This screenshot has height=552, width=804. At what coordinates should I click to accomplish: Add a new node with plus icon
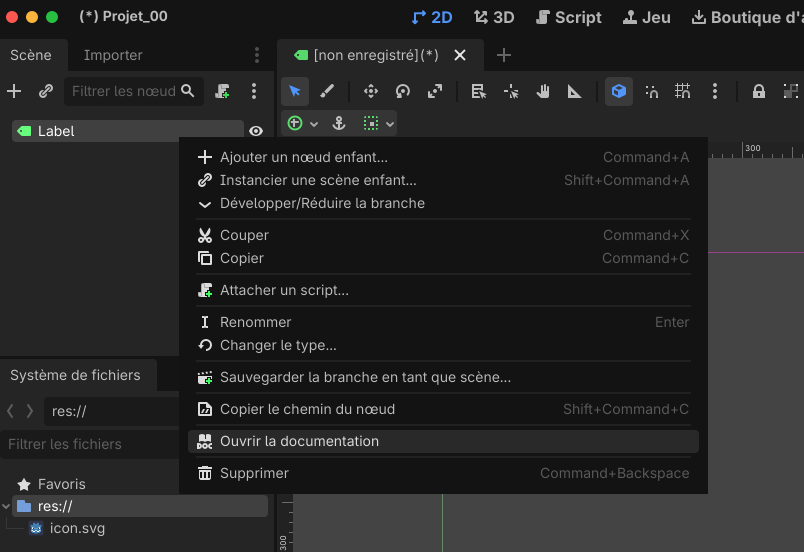(14, 91)
